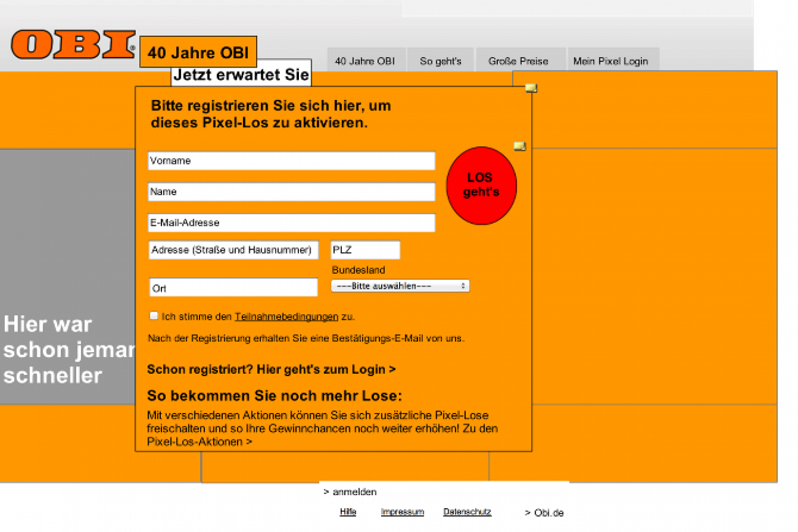This screenshot has width=798, height=532.
Task: Focus the E-Mail-Adresse field
Action: pos(291,223)
